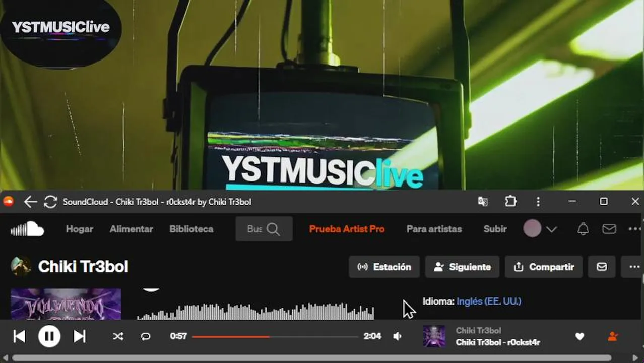Open the Subir upload page
Screen dimensions: 644x363
click(x=495, y=229)
